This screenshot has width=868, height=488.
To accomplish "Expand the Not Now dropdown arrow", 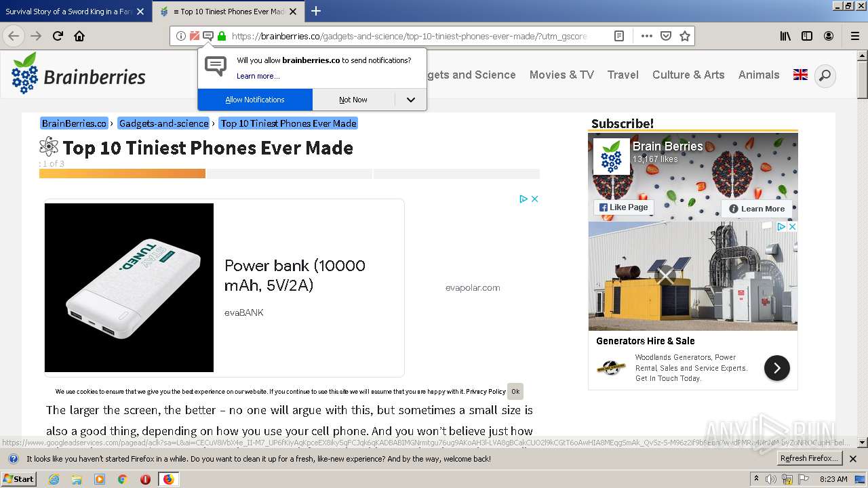I will point(411,100).
